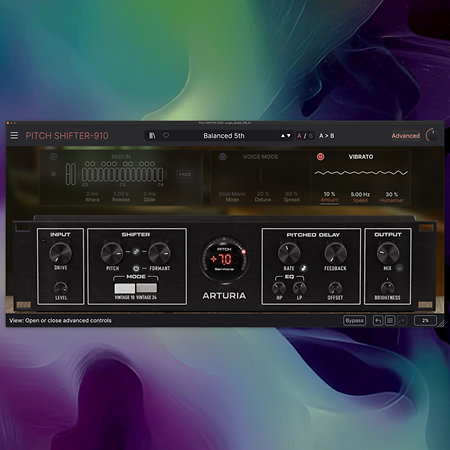Screen dimensions: 450x450
Task: Click the window resize handle corner
Action: point(440,323)
